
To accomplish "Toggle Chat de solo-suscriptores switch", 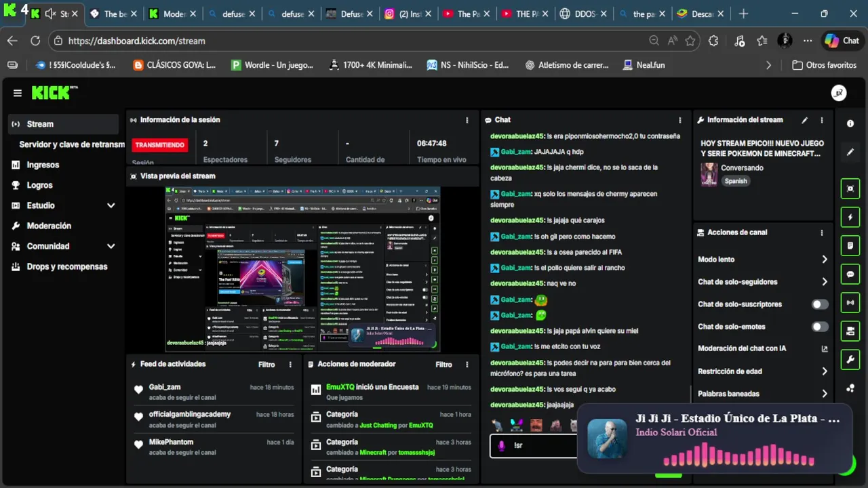I will (820, 304).
